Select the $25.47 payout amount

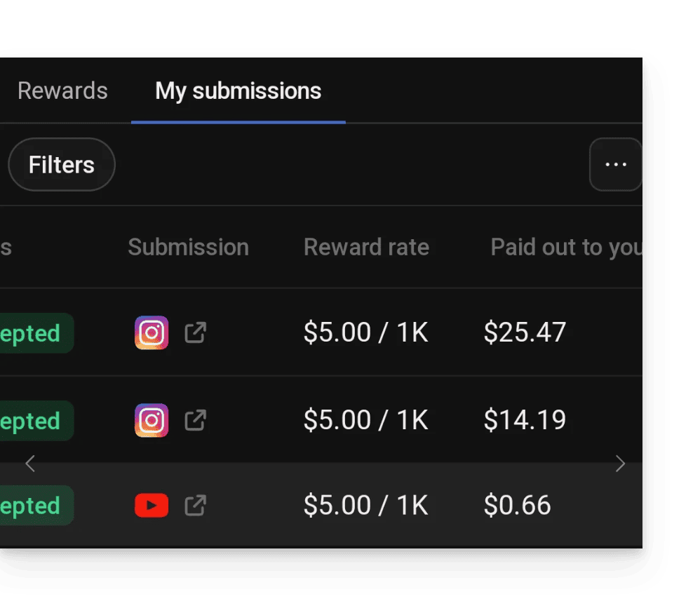[x=525, y=332]
